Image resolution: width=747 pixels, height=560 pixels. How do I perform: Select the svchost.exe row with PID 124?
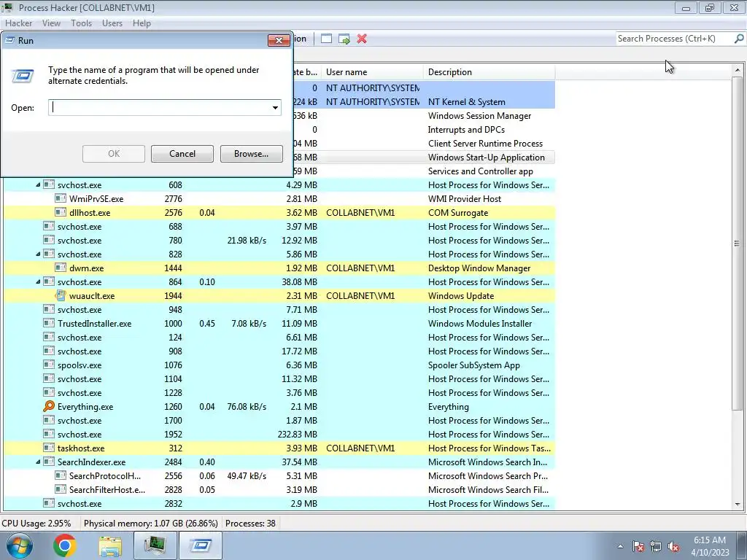(279, 337)
